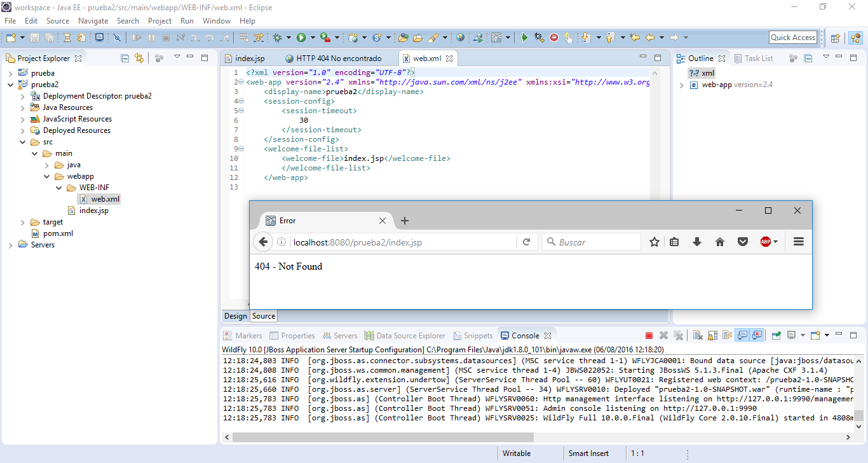Click the Adblock Plus ABP icon

[x=766, y=242]
